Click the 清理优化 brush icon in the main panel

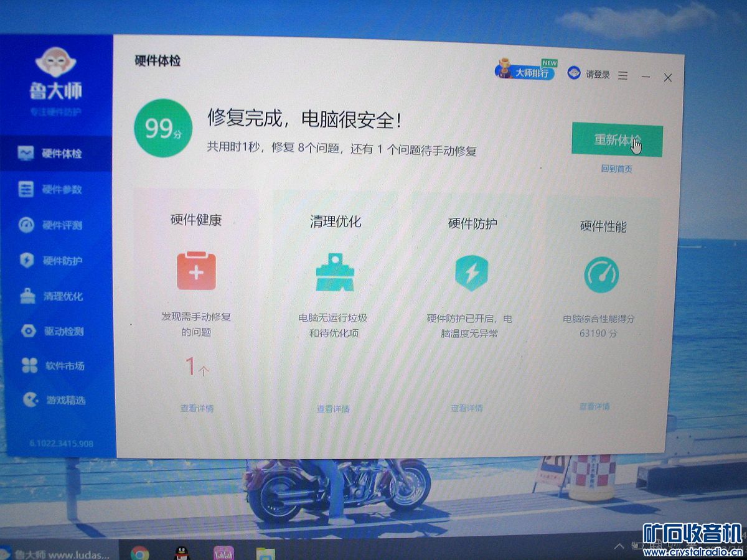(x=334, y=273)
